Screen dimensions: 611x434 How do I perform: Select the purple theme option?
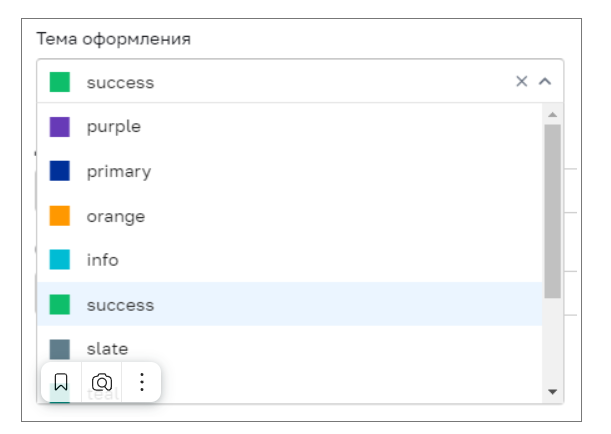point(290,127)
